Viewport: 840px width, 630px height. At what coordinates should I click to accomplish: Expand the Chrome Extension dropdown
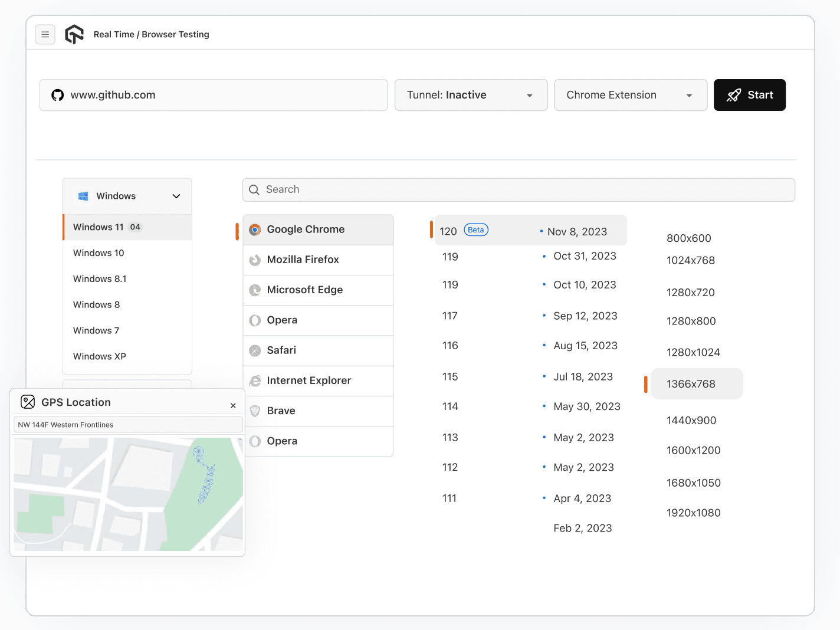coord(630,95)
